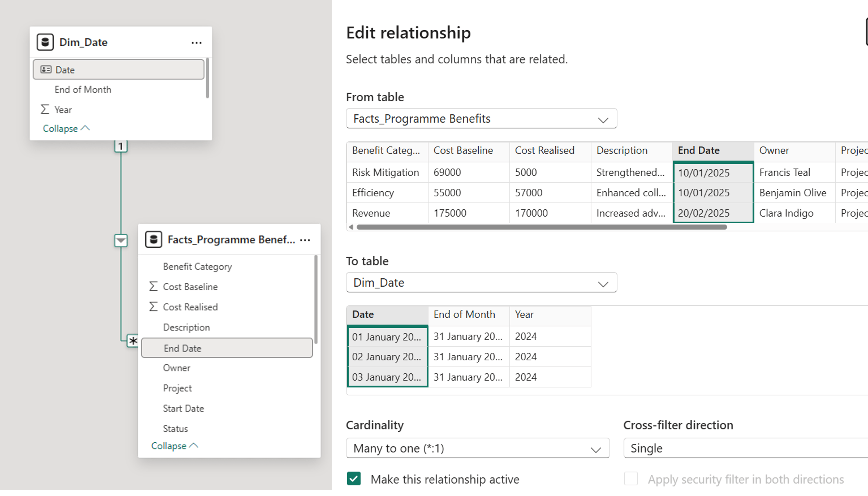Click the Francis Teal owner cell
Screen dimensions: 868x496
pos(794,172)
